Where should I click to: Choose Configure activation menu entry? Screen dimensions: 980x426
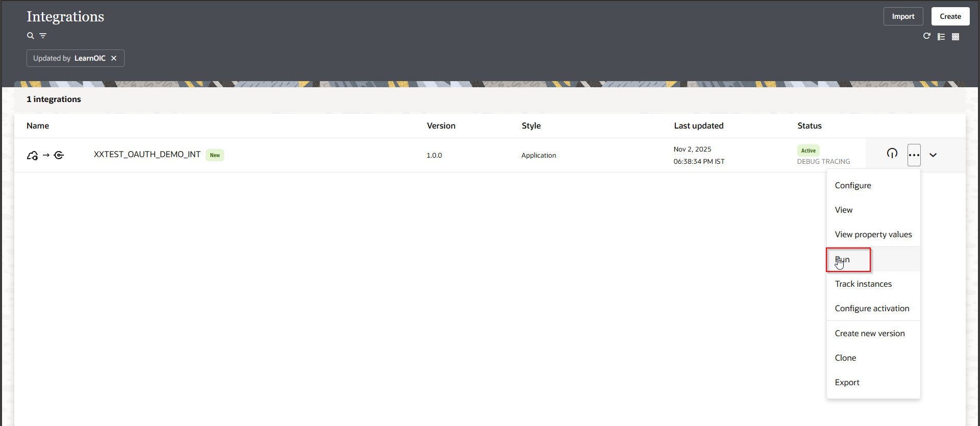tap(872, 309)
